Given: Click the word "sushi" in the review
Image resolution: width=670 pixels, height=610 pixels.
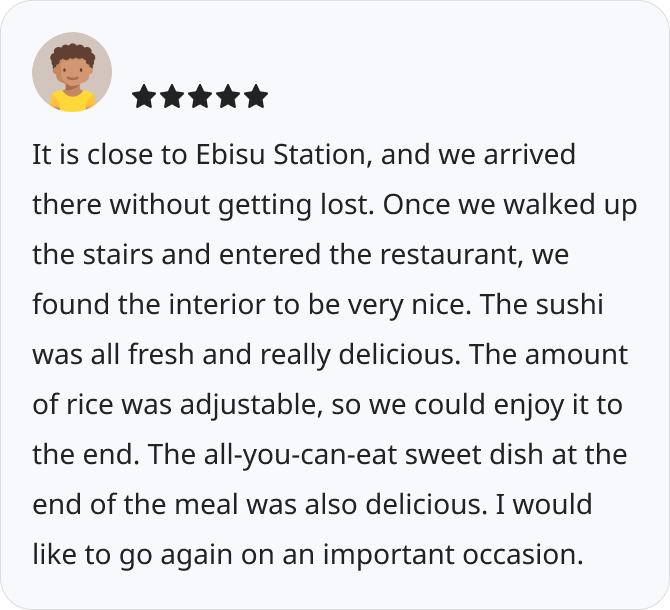Looking at the screenshot, I should 569,305.
